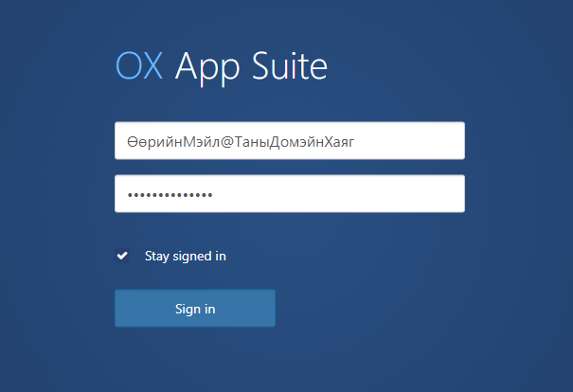
Task: Click the email address input field
Action: [290, 141]
